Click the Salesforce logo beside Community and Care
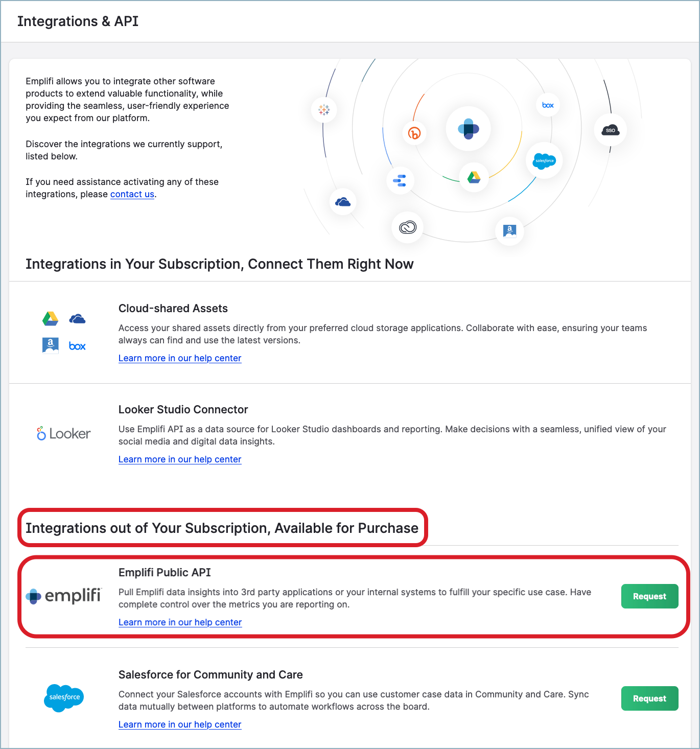 [x=64, y=697]
